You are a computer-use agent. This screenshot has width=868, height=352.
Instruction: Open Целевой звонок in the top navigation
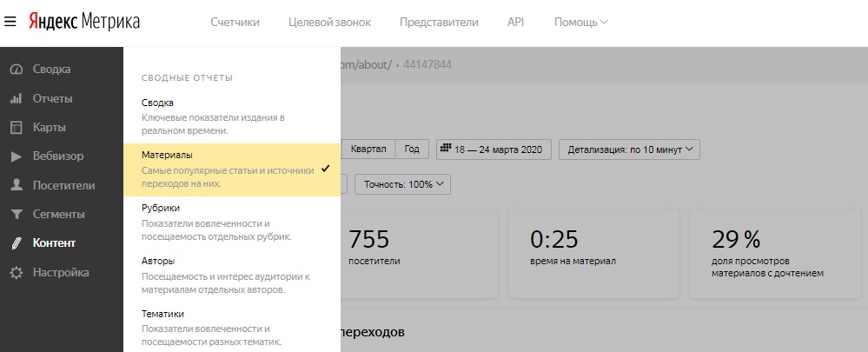330,22
